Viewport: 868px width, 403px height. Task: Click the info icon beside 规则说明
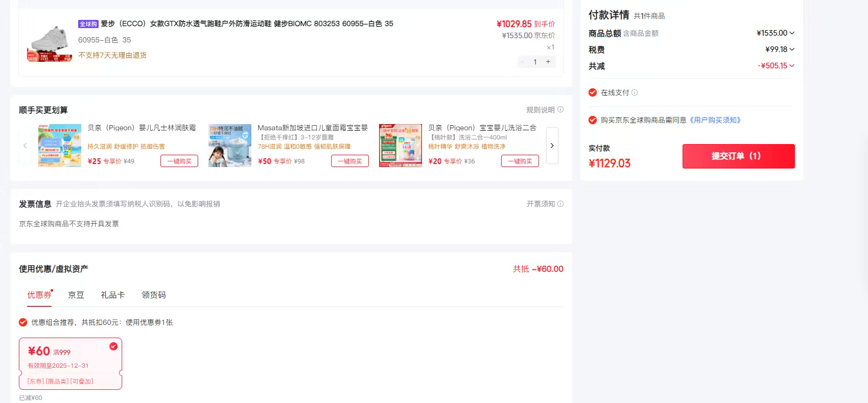click(x=560, y=110)
